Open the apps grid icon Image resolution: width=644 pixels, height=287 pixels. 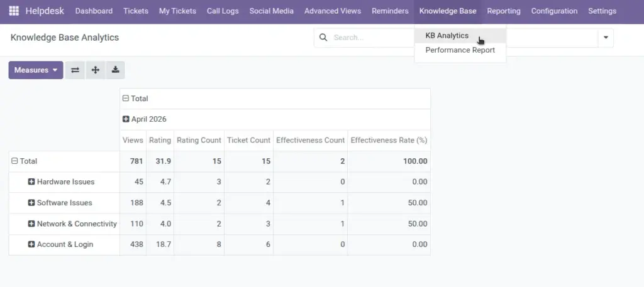14,11
